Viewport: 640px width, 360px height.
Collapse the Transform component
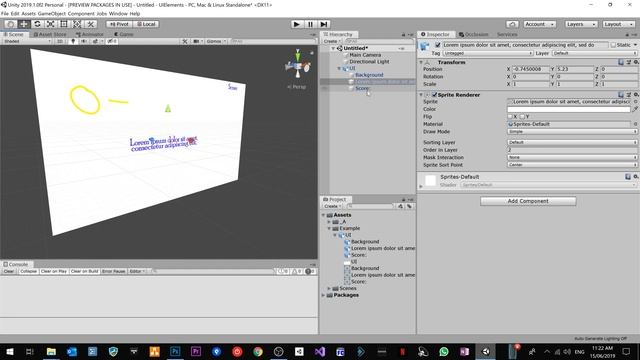point(421,62)
